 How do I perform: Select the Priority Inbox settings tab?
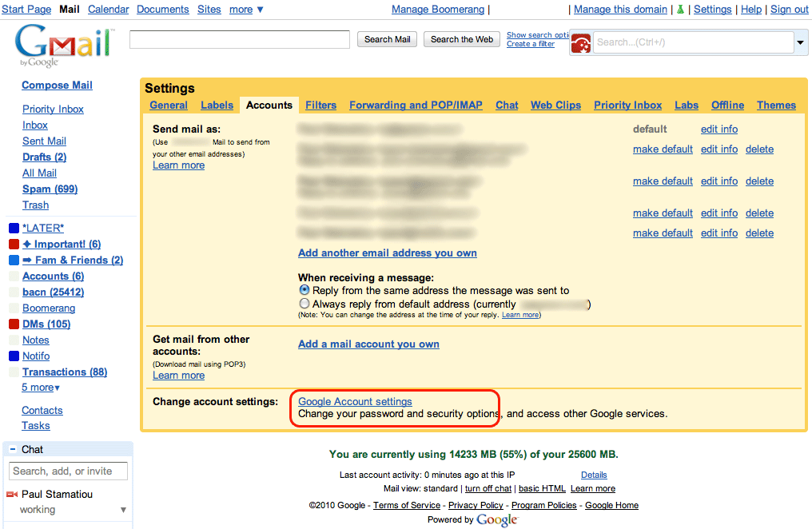pos(627,105)
